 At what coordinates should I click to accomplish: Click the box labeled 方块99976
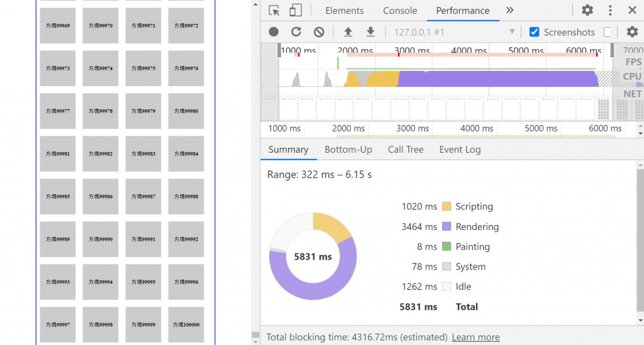click(186, 68)
